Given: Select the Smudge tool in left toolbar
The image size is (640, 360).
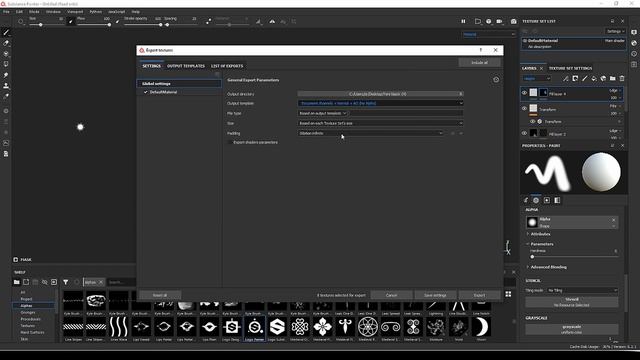Looking at the screenshot, I should tap(6, 75).
